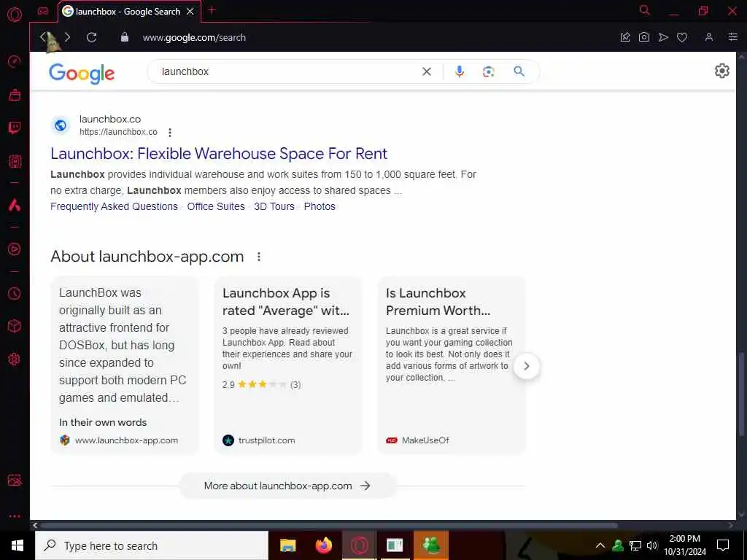Image resolution: width=747 pixels, height=560 pixels.
Task: Open File Explorer from the taskbar
Action: [287, 545]
